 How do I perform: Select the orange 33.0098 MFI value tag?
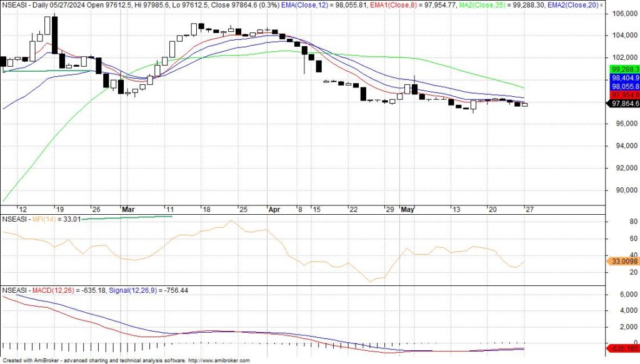[623, 263]
